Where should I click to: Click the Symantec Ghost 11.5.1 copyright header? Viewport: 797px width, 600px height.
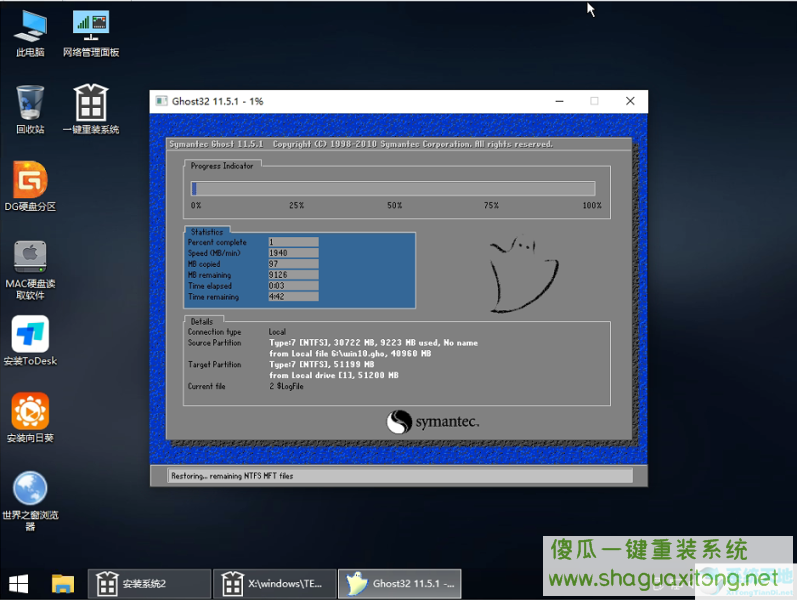point(361,144)
